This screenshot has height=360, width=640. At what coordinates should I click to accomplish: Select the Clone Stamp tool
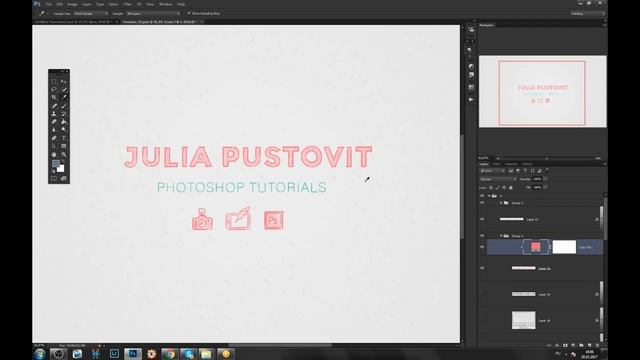tap(54, 114)
